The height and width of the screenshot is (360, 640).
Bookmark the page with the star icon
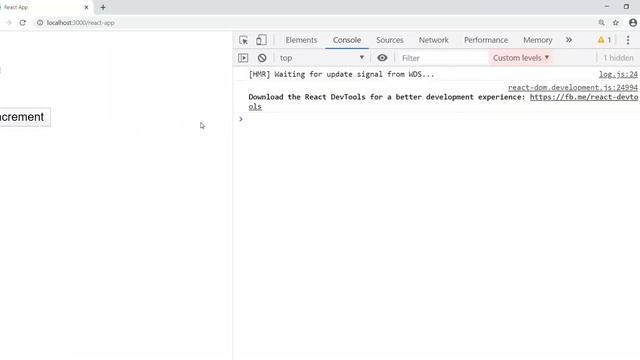point(616,23)
